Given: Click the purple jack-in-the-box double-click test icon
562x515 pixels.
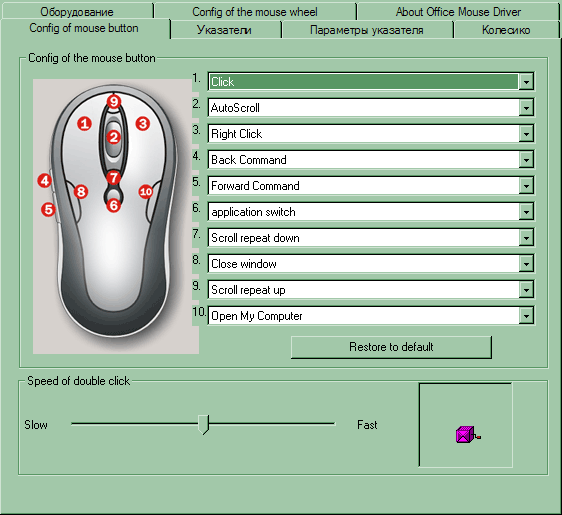Looking at the screenshot, I should point(468,435).
